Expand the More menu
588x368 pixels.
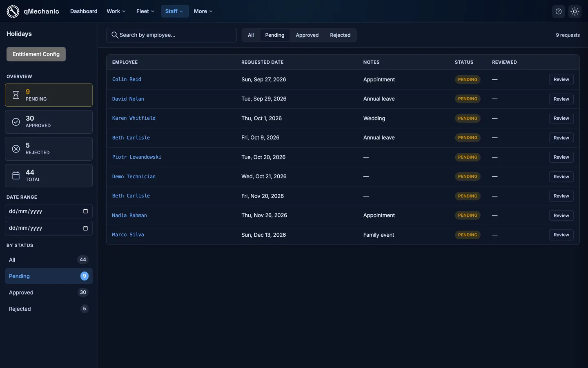click(203, 11)
